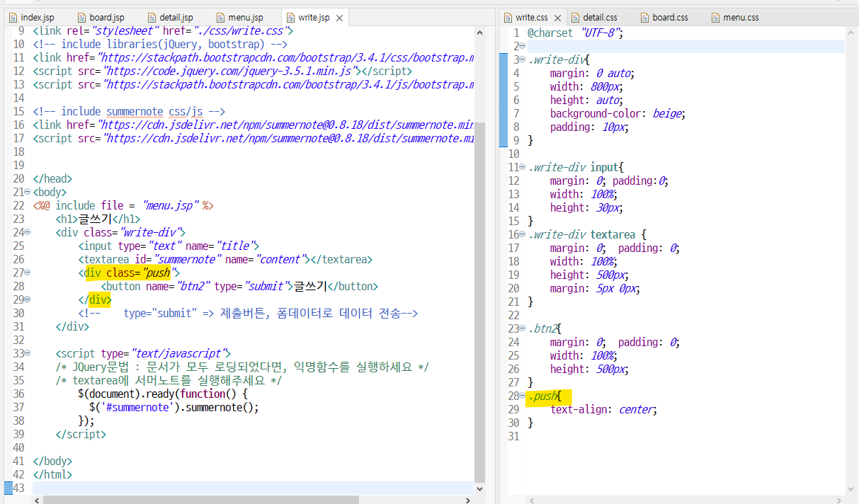Viewport: 859px width, 504px height.
Task: Click the @charset "UTF-8" line in write.css
Action: [575, 33]
